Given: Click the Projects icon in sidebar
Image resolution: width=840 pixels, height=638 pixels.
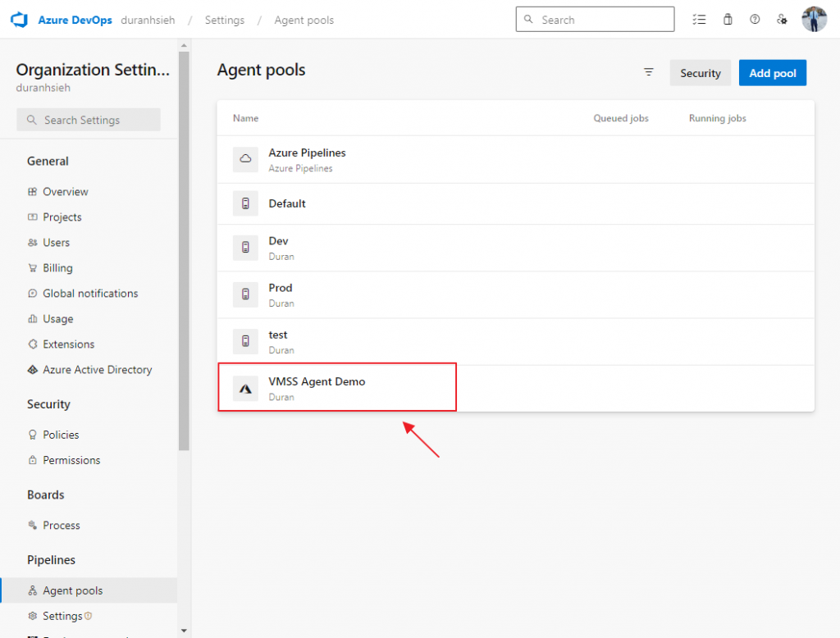Looking at the screenshot, I should pyautogui.click(x=33, y=217).
